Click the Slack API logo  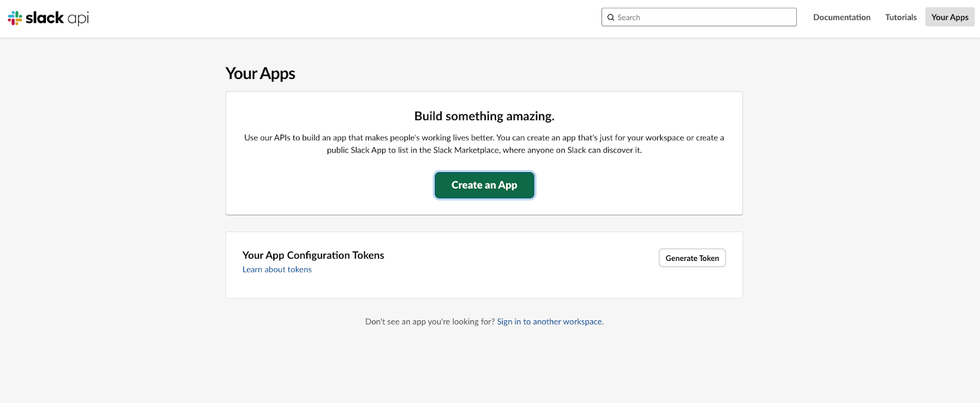click(x=48, y=18)
